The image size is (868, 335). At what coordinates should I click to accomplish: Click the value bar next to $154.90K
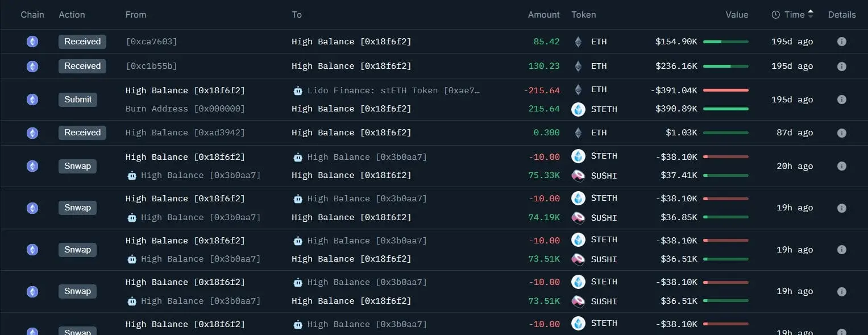point(726,42)
